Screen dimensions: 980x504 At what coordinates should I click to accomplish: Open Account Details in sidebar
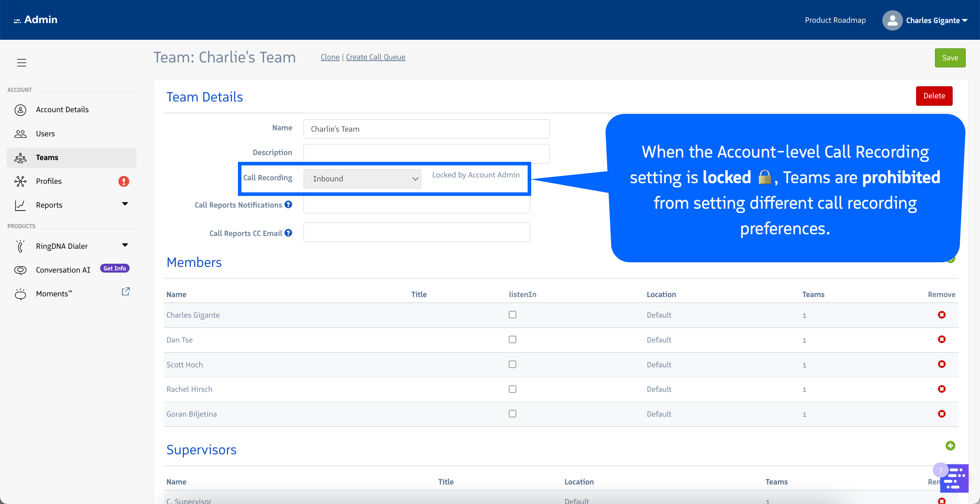coord(62,110)
